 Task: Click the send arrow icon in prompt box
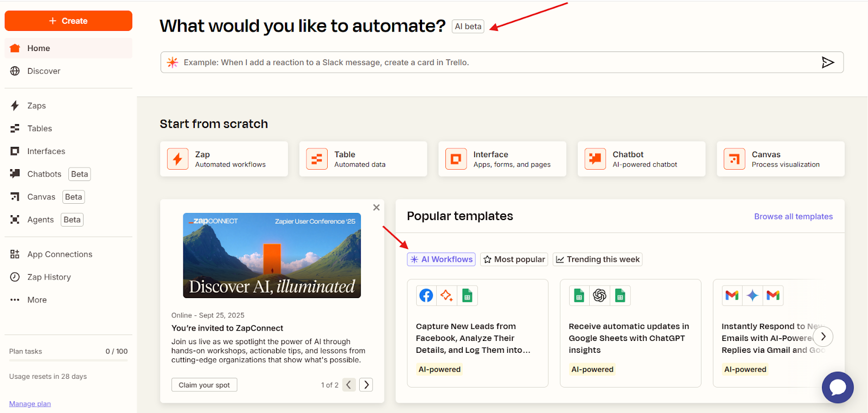[828, 62]
